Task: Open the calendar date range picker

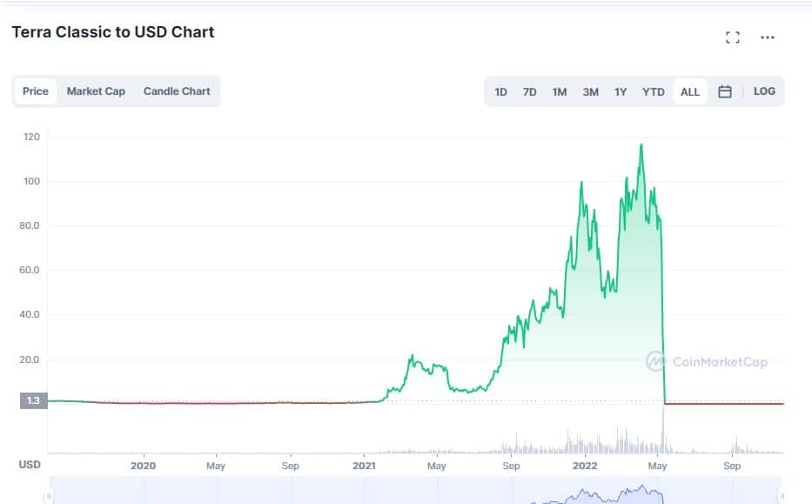Action: pos(725,91)
